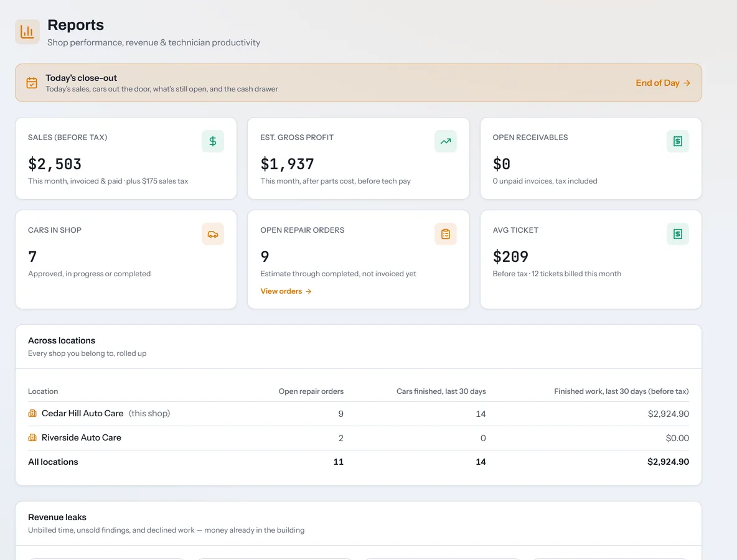Click Riverside's $0.00 finished work cell
Screen dimensions: 737x560
(677, 438)
